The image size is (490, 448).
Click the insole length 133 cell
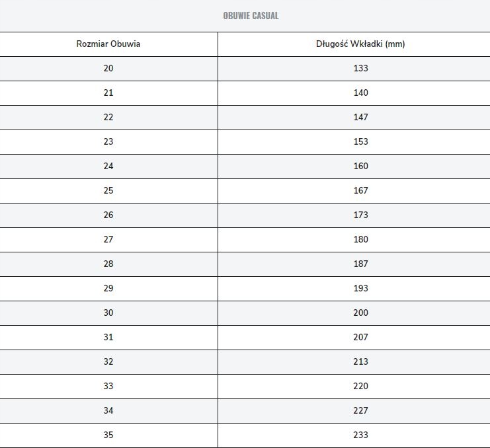[360, 68]
